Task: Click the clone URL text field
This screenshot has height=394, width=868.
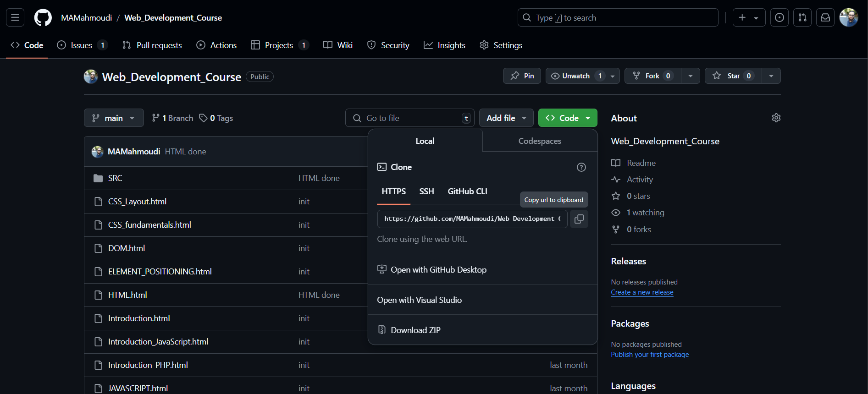Action: click(472, 219)
